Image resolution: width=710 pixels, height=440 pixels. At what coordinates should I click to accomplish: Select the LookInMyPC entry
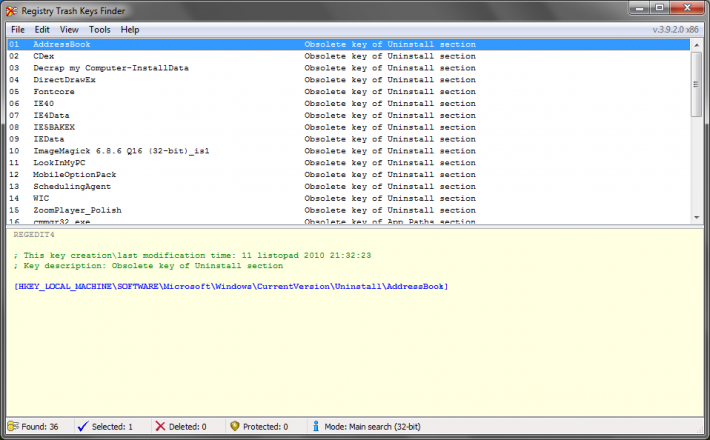[x=349, y=163]
